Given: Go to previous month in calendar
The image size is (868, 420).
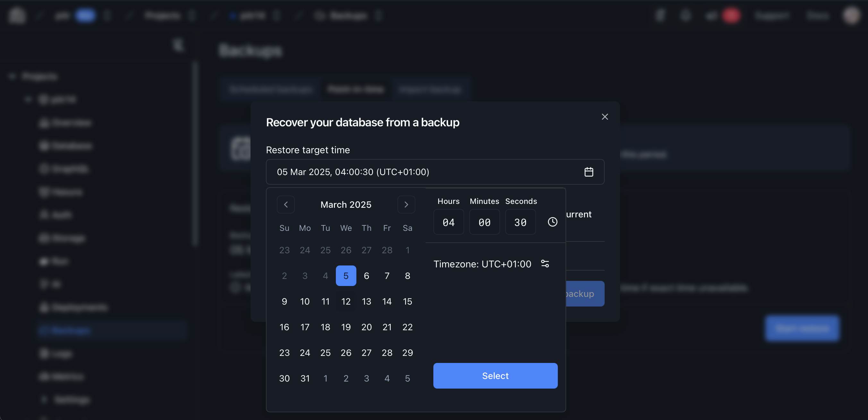Looking at the screenshot, I should click(x=286, y=205).
